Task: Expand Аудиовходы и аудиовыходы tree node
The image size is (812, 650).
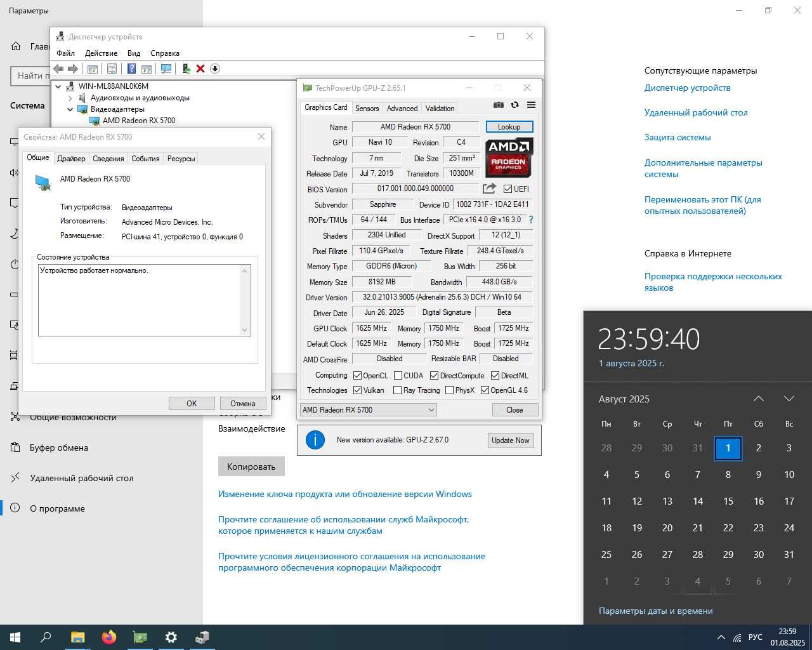Action: 70,98
